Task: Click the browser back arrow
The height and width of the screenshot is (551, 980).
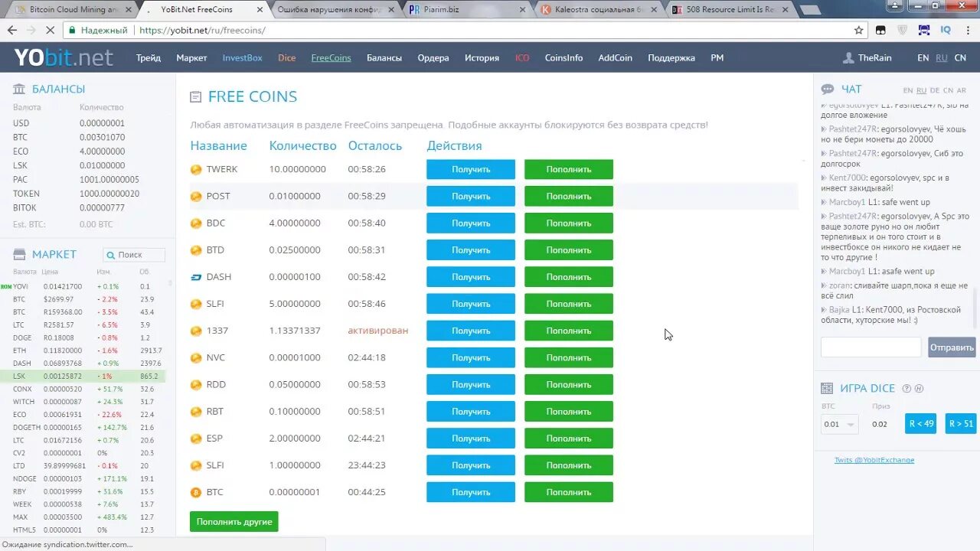Action: (x=12, y=31)
